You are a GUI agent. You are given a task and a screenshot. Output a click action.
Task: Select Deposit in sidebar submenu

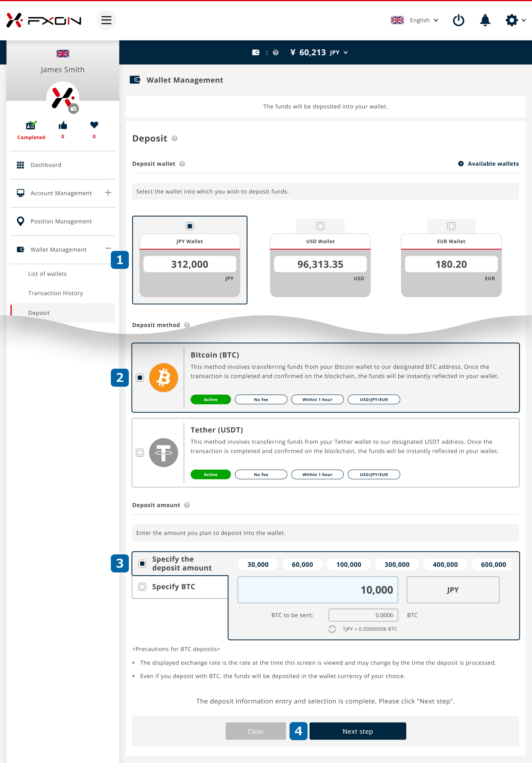click(63, 313)
